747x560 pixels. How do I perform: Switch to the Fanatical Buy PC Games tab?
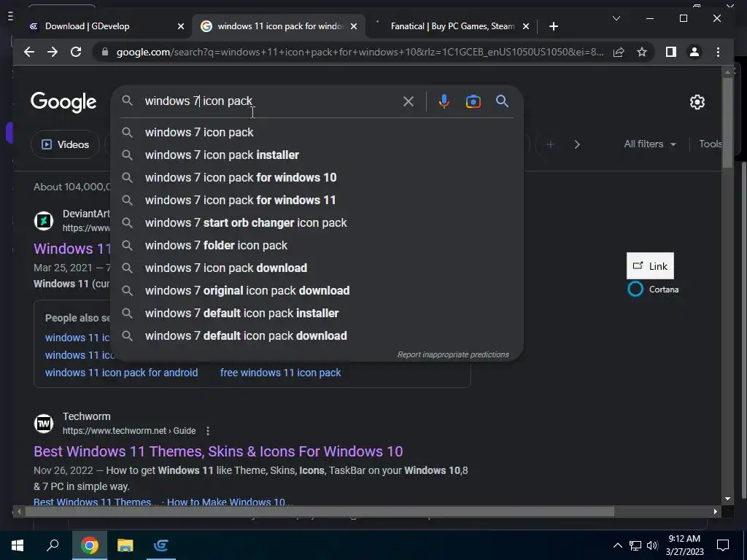tap(452, 26)
